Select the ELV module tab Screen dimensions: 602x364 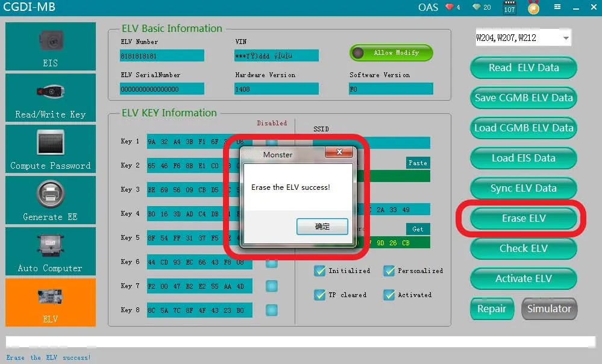(x=50, y=303)
